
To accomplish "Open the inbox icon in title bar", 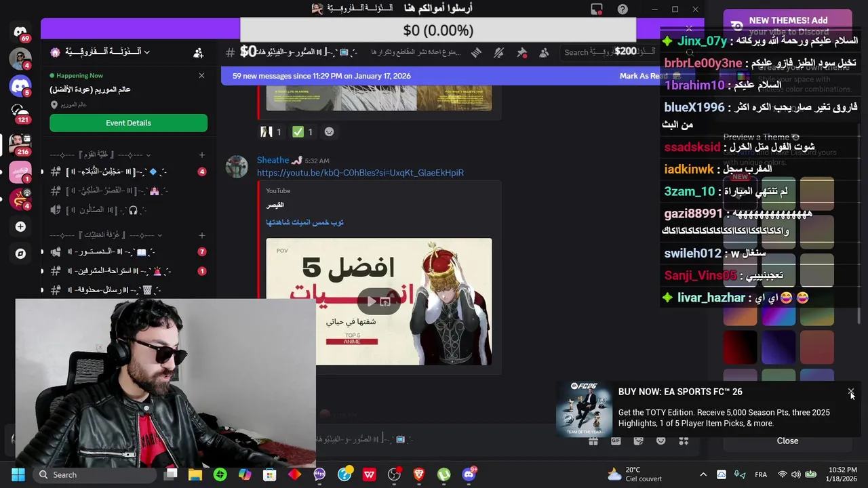I will (x=597, y=9).
